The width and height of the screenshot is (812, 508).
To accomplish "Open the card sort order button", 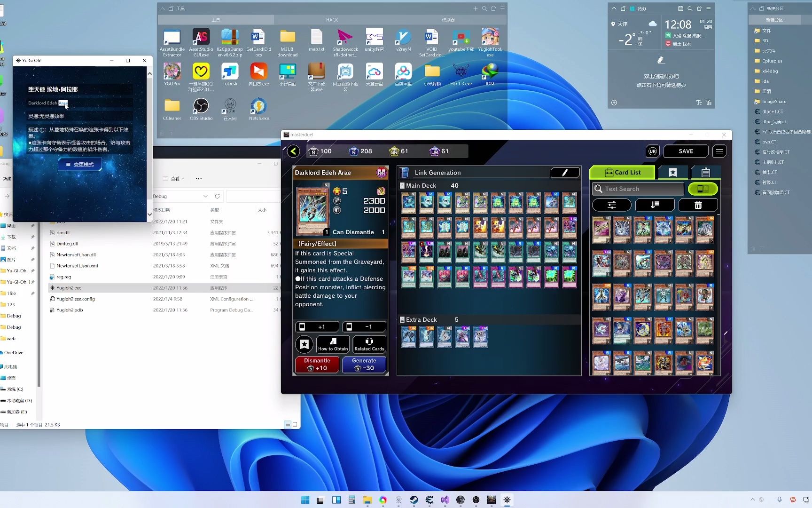I will pyautogui.click(x=655, y=205).
